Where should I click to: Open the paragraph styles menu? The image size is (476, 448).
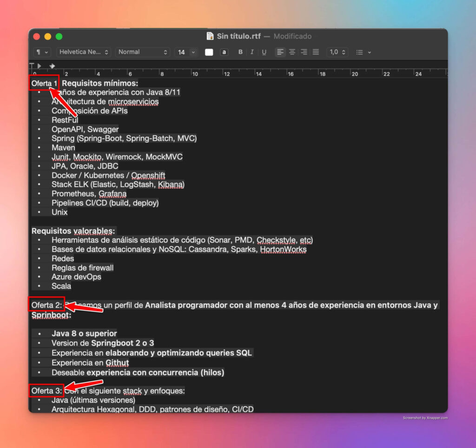pyautogui.click(x=42, y=52)
